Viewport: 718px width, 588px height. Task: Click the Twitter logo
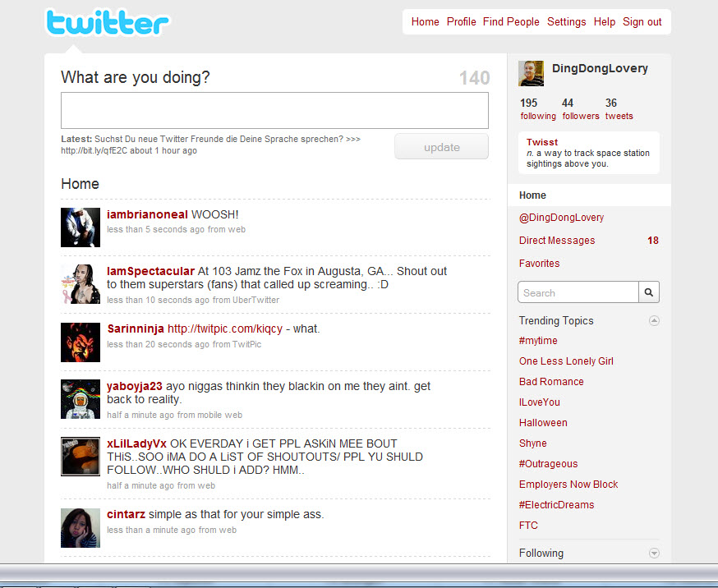(x=108, y=22)
